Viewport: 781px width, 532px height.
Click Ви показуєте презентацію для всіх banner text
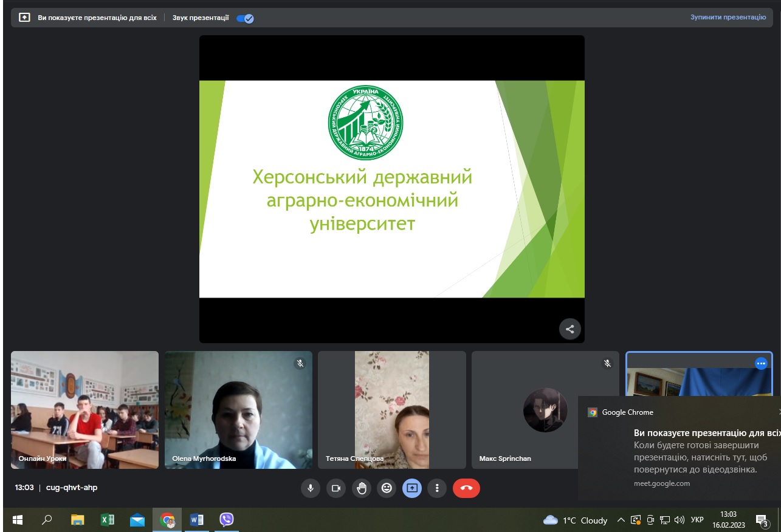[97, 18]
